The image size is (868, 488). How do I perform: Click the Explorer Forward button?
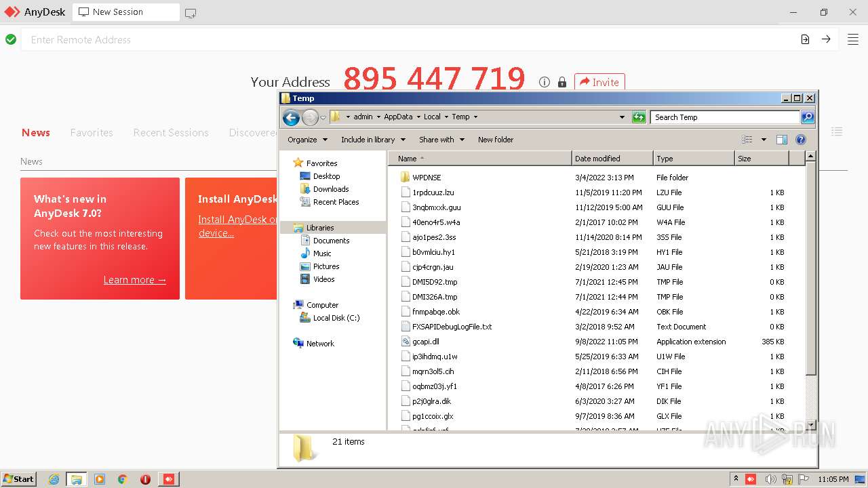coord(310,118)
